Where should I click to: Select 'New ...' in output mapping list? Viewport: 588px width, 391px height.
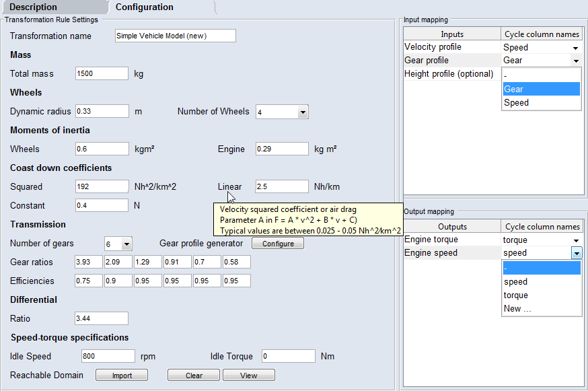[x=541, y=309]
